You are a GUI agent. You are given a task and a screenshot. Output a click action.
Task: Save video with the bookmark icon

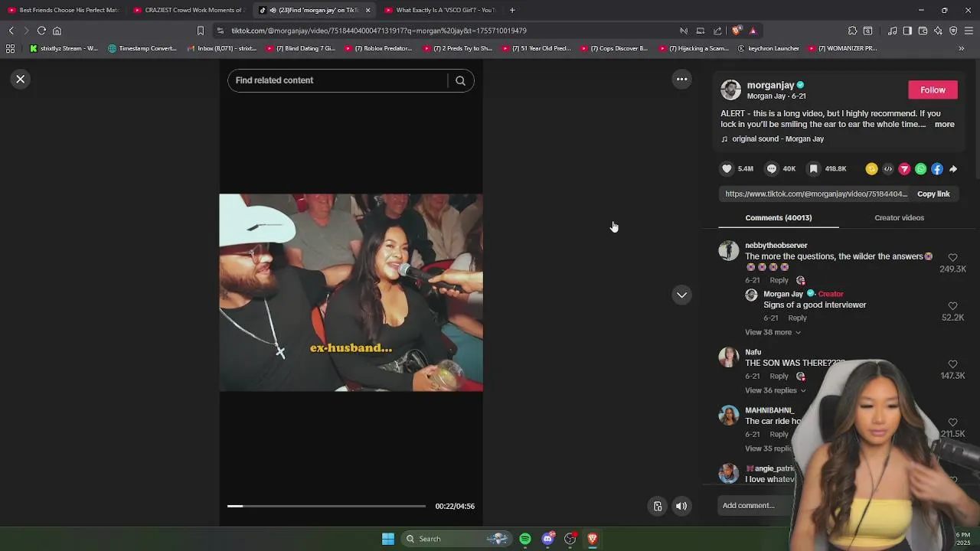pos(814,169)
